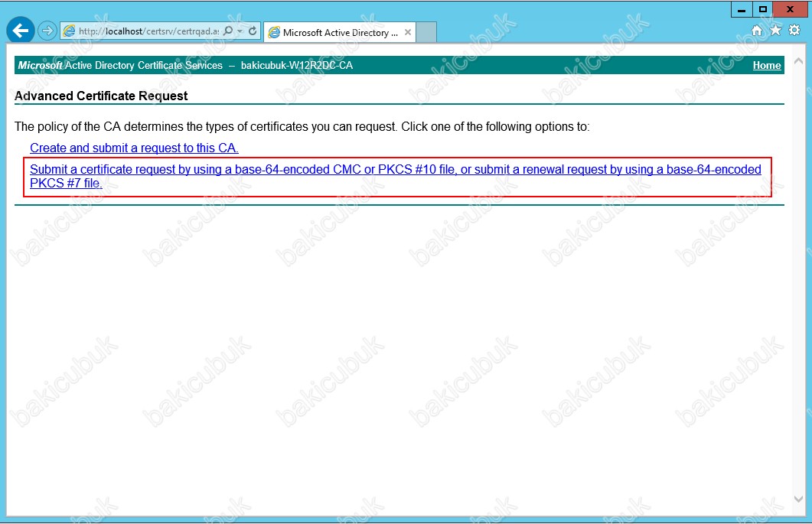Close the Microsoft Active Directory tab
The width and height of the screenshot is (812, 524).
click(x=408, y=33)
